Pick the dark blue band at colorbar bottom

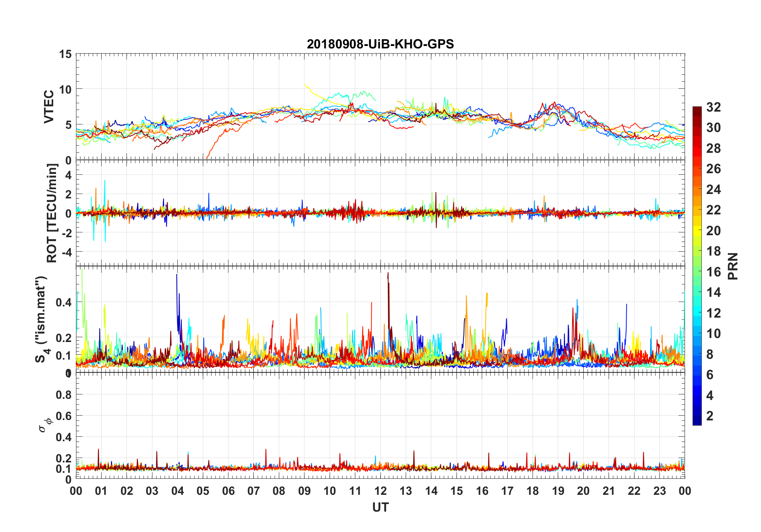[697, 420]
